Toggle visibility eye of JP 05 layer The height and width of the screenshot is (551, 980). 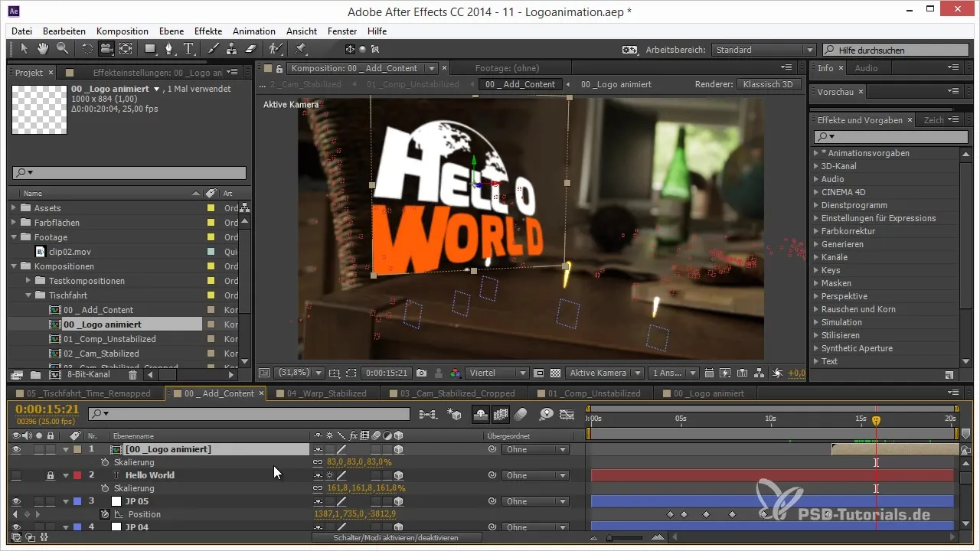[17, 501]
